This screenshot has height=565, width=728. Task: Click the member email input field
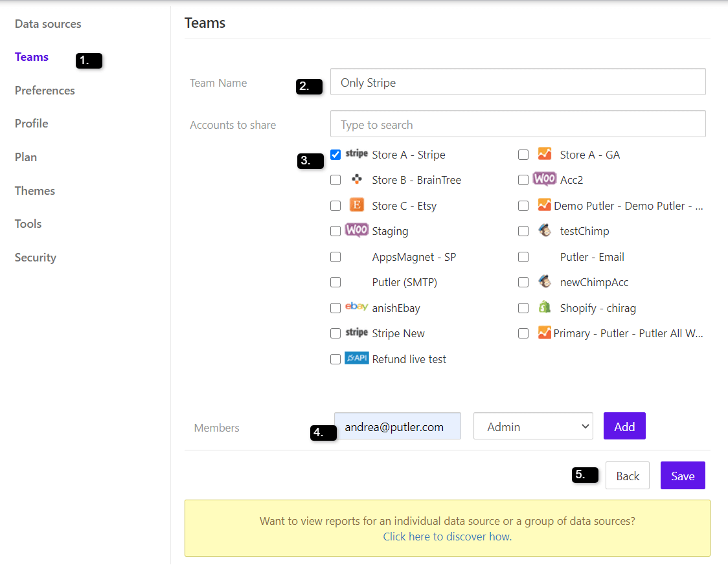click(x=398, y=427)
